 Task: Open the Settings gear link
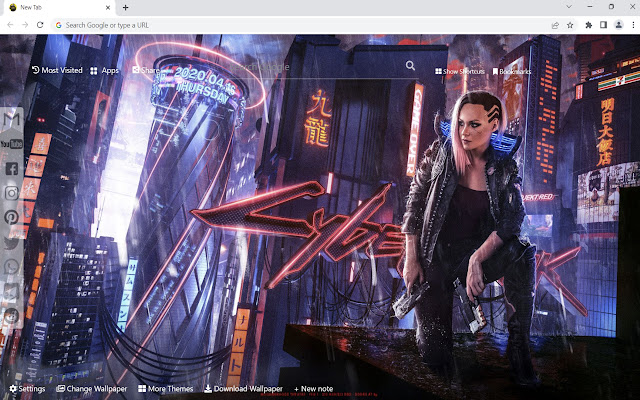[27, 389]
